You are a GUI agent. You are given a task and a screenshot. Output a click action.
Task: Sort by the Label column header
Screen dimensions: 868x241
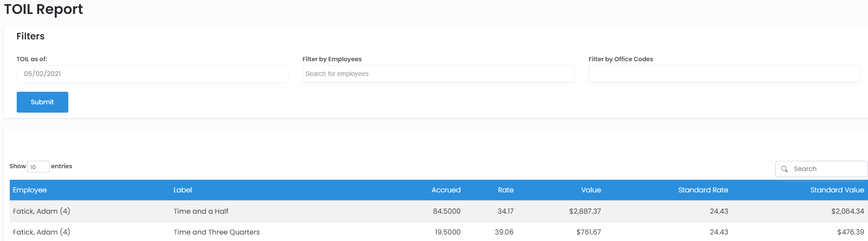[x=183, y=190]
